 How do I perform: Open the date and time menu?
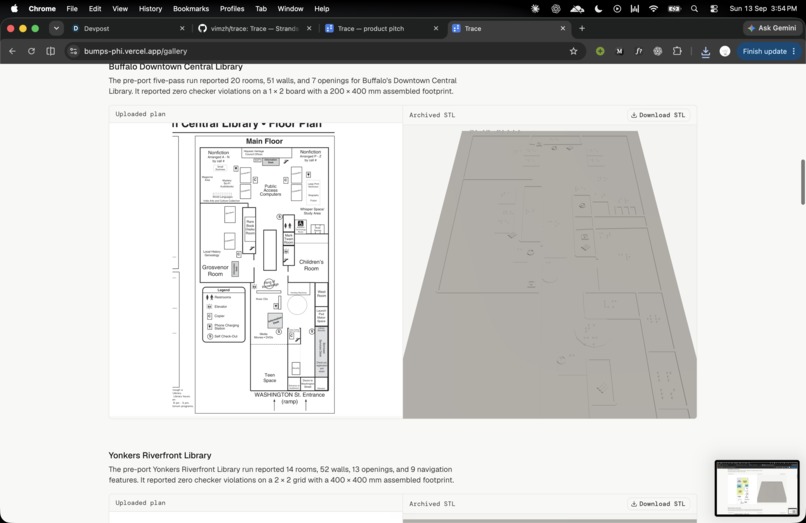pos(763,8)
